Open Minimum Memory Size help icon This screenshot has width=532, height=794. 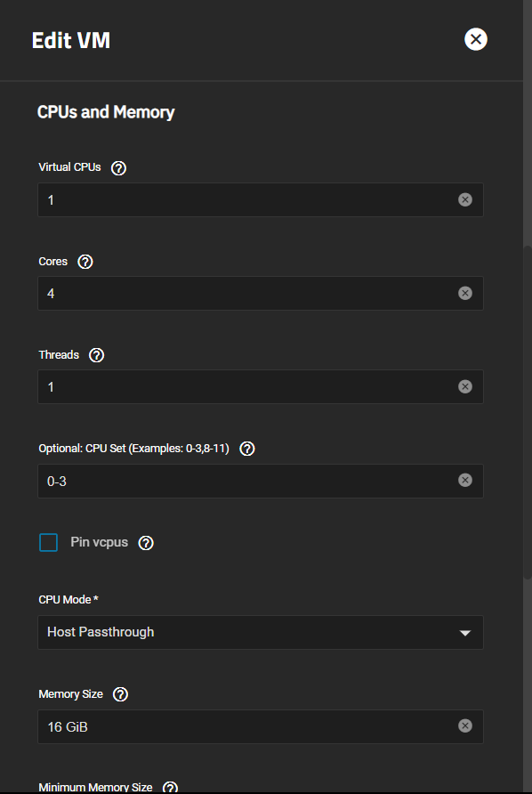(x=170, y=788)
